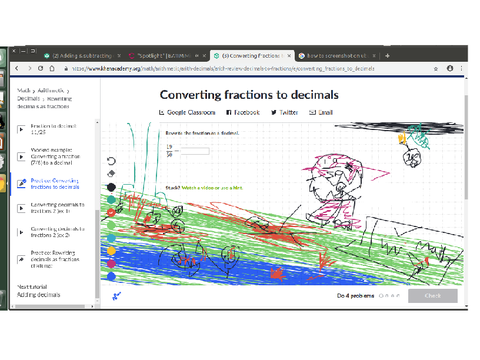Image resolution: width=480 pixels, height=360 pixels.
Task: Click the sidebar lesson list scrollbar
Action: point(97,253)
